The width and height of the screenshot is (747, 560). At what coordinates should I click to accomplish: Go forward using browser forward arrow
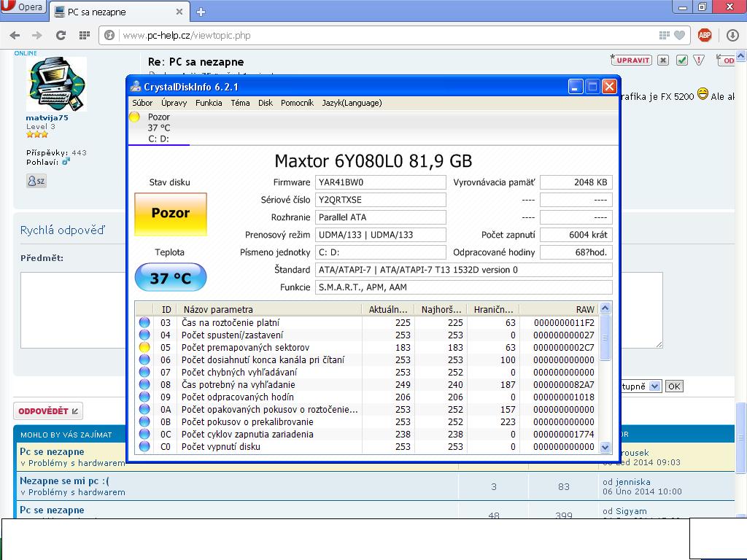coord(36,35)
